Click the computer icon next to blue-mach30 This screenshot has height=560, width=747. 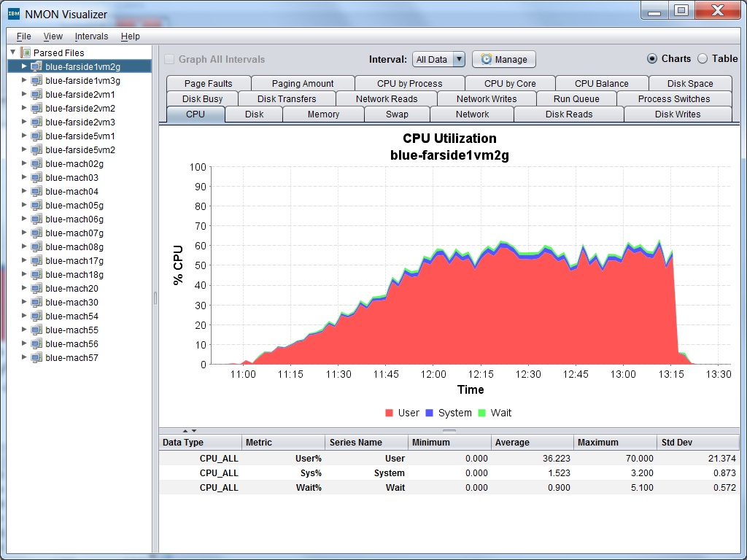point(36,303)
